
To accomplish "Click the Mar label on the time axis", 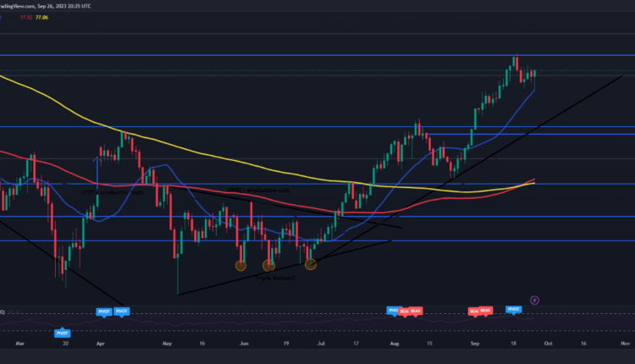I will pos(20,345).
